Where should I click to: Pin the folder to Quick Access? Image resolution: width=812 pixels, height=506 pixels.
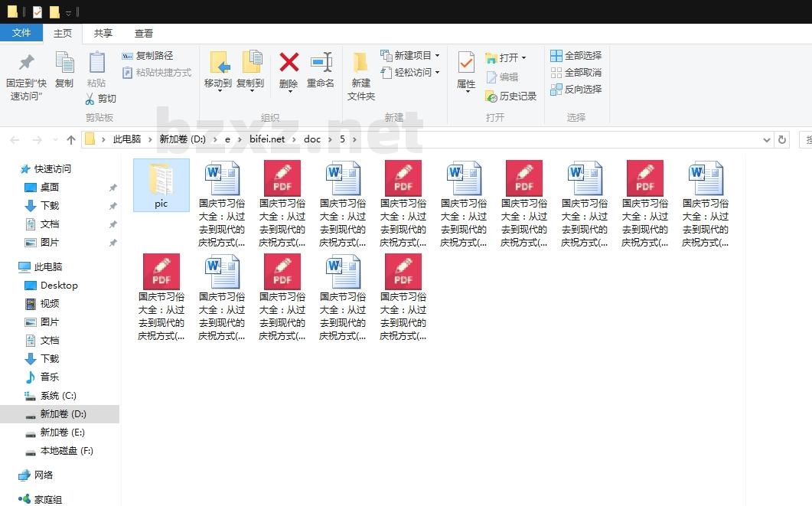[26, 63]
